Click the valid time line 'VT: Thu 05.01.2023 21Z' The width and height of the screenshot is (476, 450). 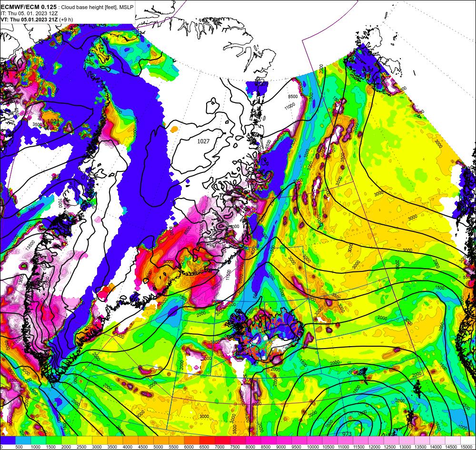coord(29,20)
